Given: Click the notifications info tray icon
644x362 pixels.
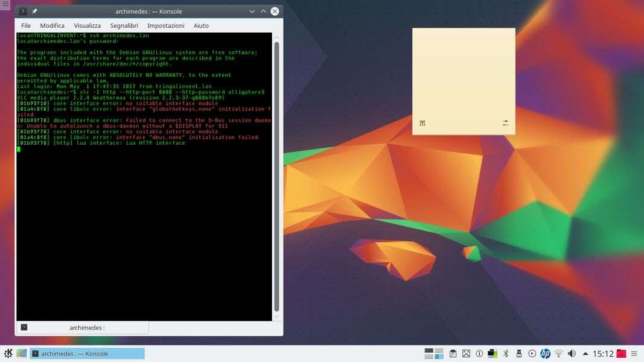Looking at the screenshot, I should coord(479,354).
